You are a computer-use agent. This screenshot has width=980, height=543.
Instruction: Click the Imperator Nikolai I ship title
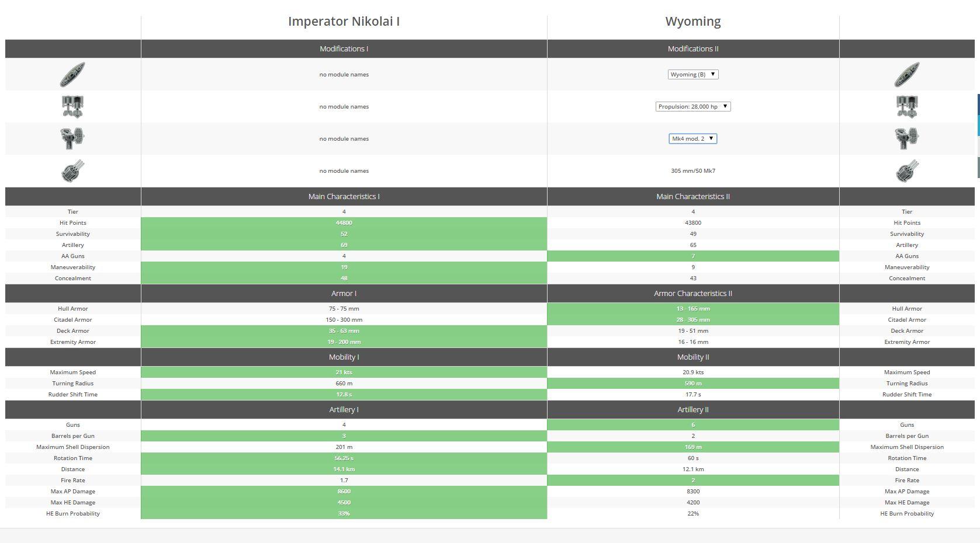coord(344,22)
